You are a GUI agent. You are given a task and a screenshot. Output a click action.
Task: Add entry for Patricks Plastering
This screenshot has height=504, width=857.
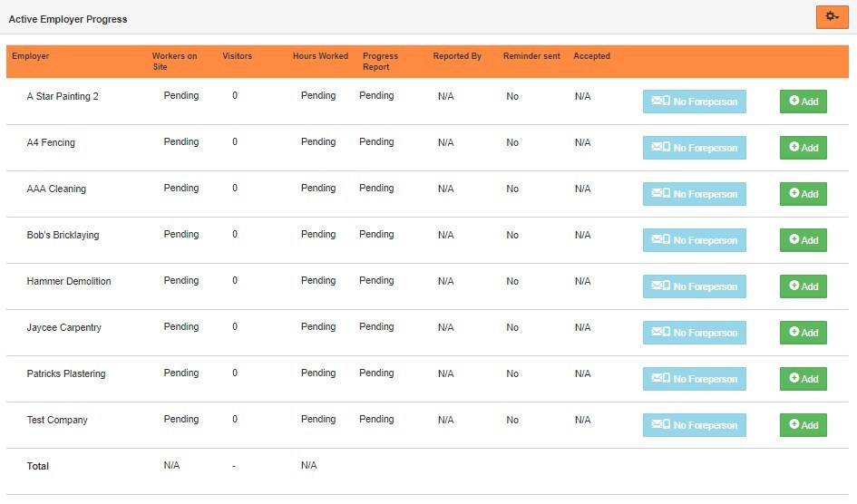[x=803, y=379]
